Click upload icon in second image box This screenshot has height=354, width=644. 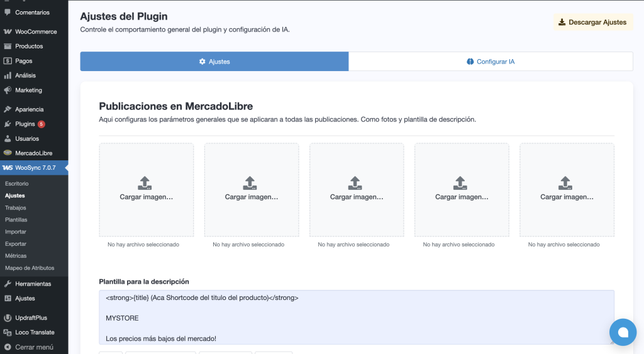coord(250,183)
